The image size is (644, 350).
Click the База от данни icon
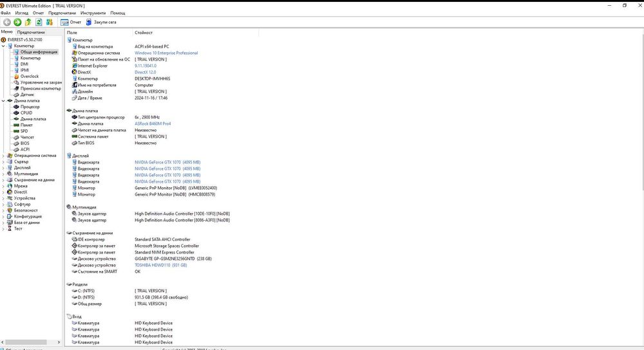(10, 223)
